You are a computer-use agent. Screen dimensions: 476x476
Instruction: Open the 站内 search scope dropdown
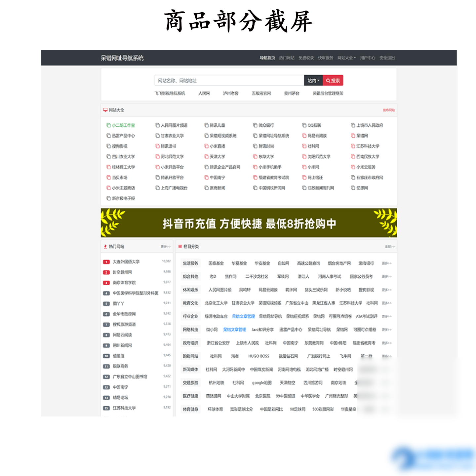click(x=312, y=80)
